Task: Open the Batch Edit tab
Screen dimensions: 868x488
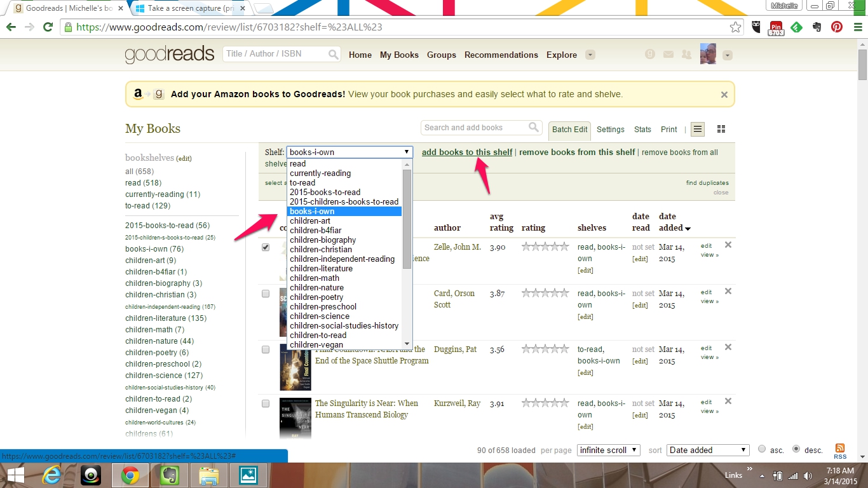Action: 569,130
